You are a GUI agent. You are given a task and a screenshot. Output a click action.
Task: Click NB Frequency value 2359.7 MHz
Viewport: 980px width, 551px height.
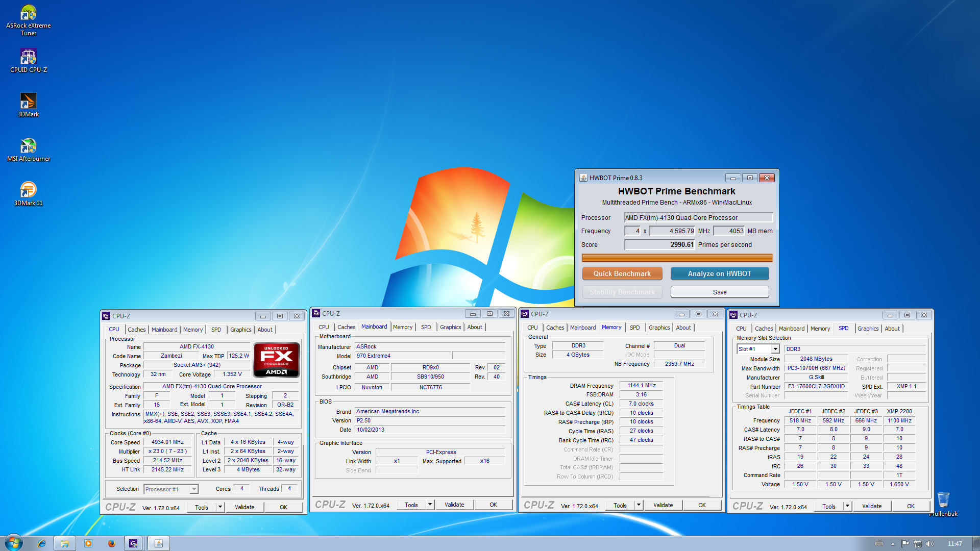679,364
